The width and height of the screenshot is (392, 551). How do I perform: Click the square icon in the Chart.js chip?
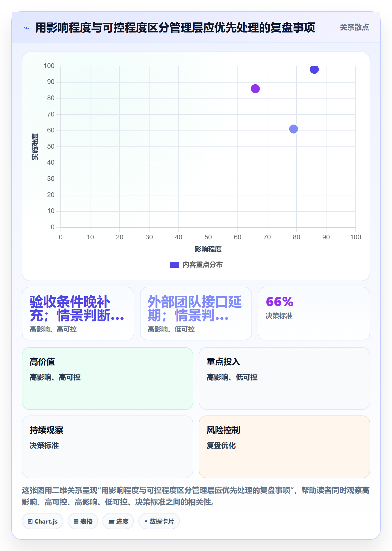coord(30,522)
